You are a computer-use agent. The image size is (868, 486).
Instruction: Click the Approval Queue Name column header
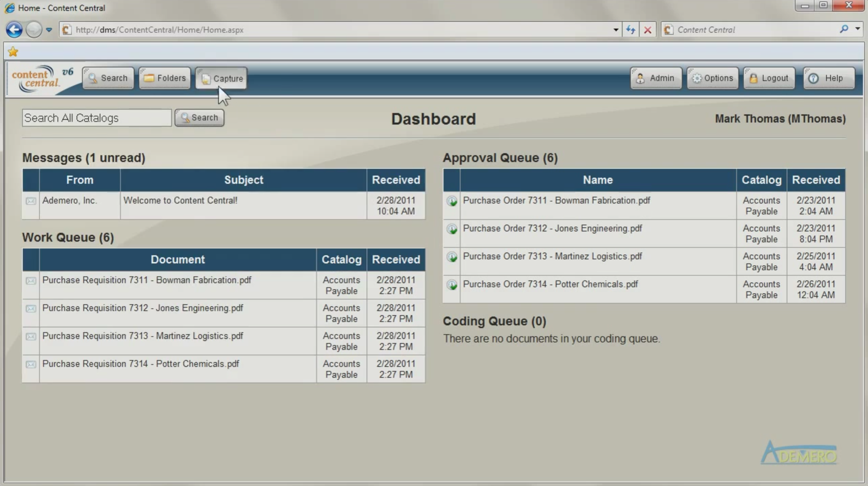[x=598, y=180]
